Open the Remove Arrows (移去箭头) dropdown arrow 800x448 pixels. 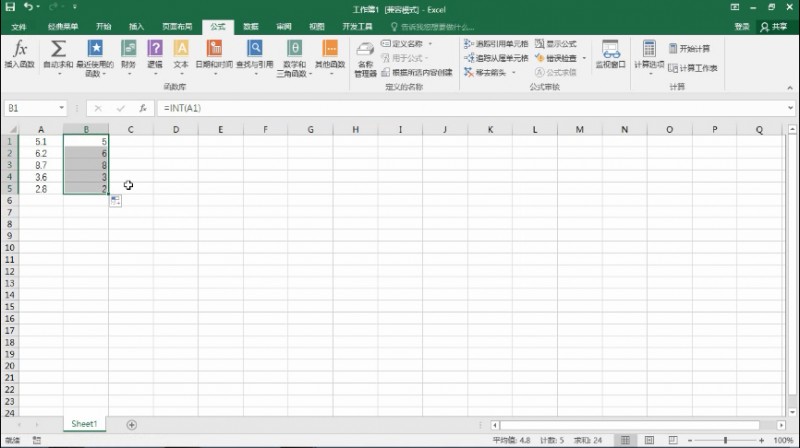514,72
